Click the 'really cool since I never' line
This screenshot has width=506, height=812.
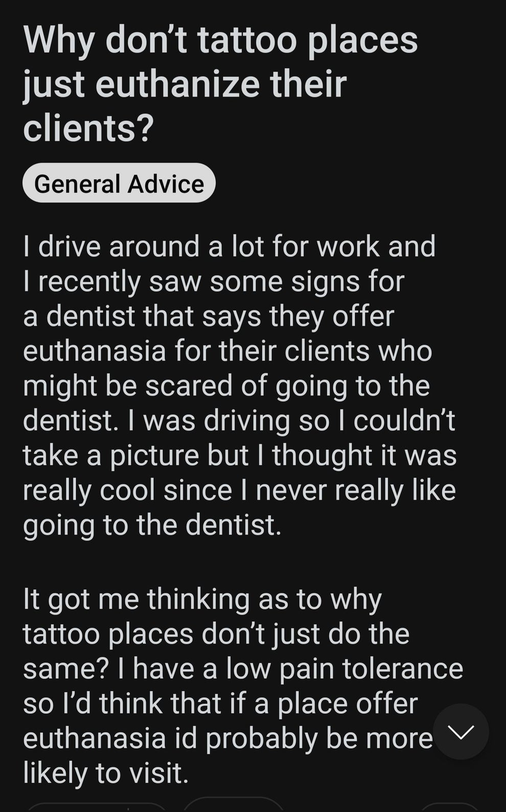click(239, 490)
